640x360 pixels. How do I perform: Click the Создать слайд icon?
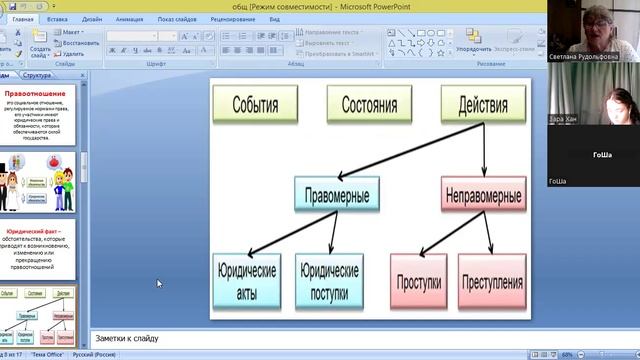[x=40, y=37]
